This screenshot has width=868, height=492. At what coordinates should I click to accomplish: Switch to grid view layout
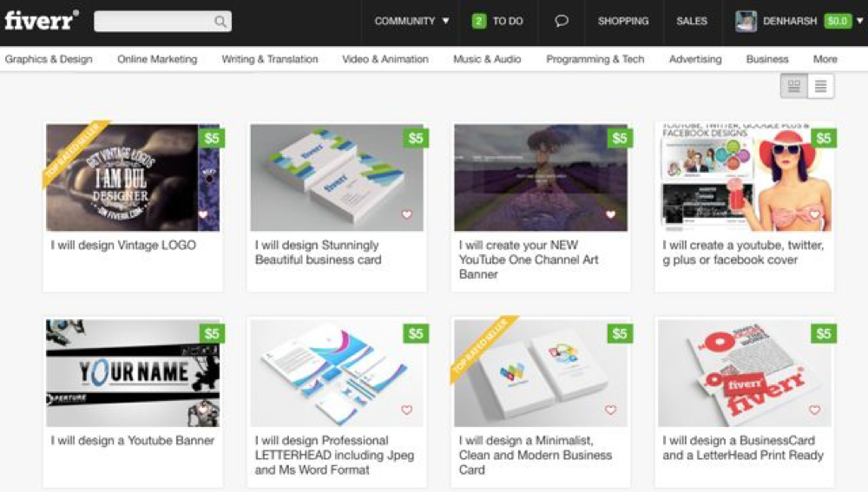793,86
